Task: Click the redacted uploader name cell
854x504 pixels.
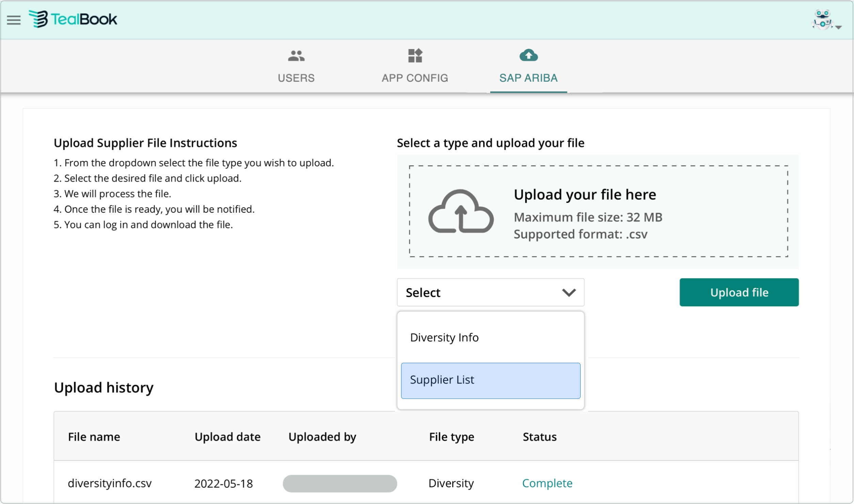Action: [x=340, y=483]
